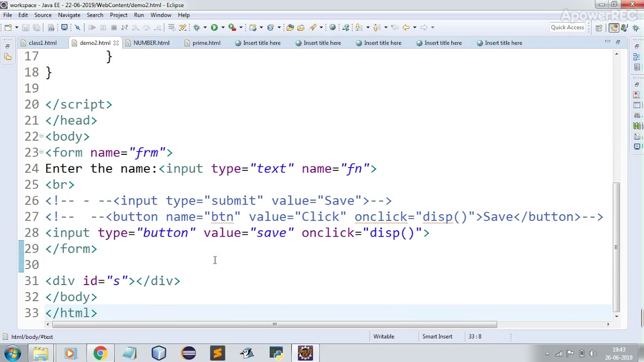Screen dimensions: 644x362
Task: Click the Open Perspective icon
Action: 599,28
